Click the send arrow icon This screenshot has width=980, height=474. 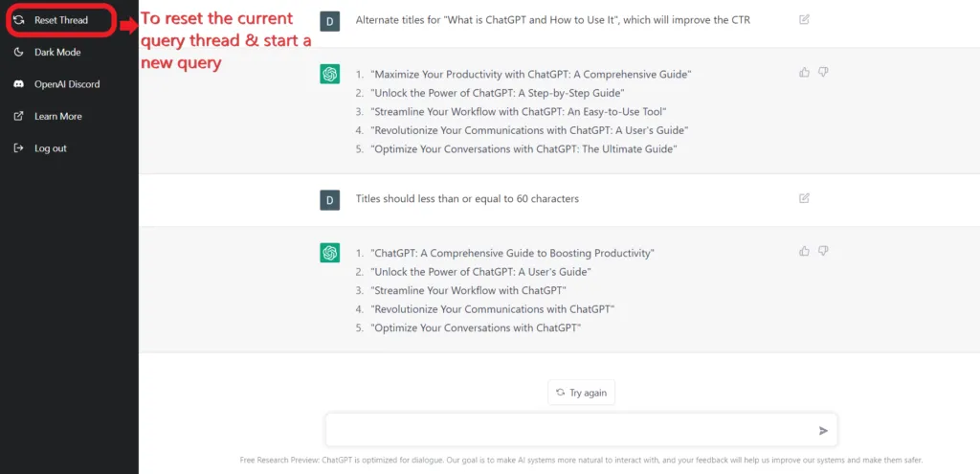pyautogui.click(x=823, y=430)
